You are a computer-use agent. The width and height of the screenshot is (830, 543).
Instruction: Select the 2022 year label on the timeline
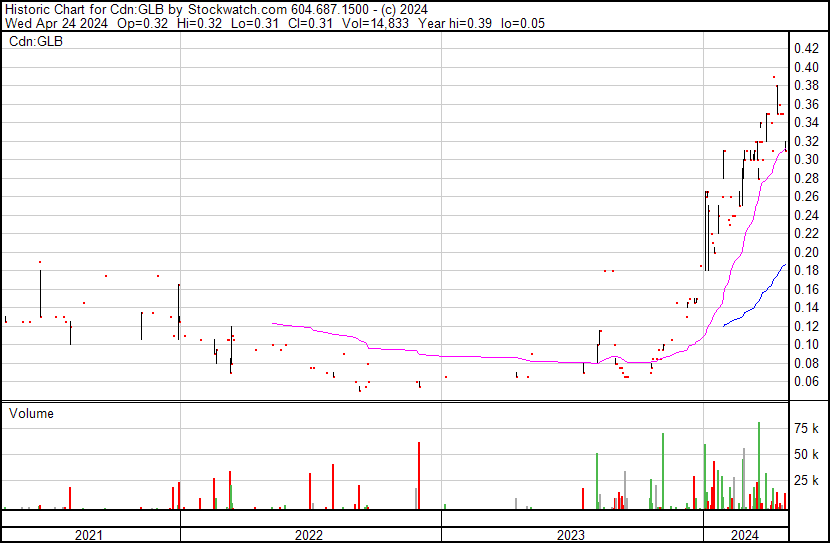(310, 535)
